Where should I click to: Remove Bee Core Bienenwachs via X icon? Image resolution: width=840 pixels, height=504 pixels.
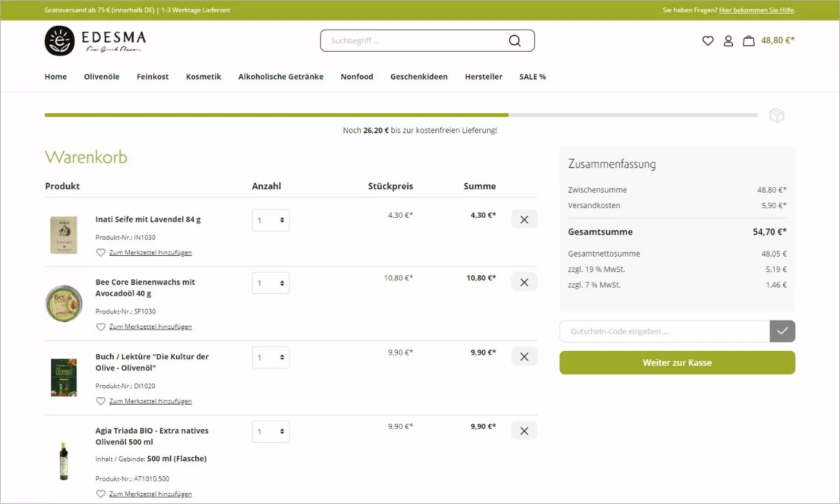coord(523,282)
